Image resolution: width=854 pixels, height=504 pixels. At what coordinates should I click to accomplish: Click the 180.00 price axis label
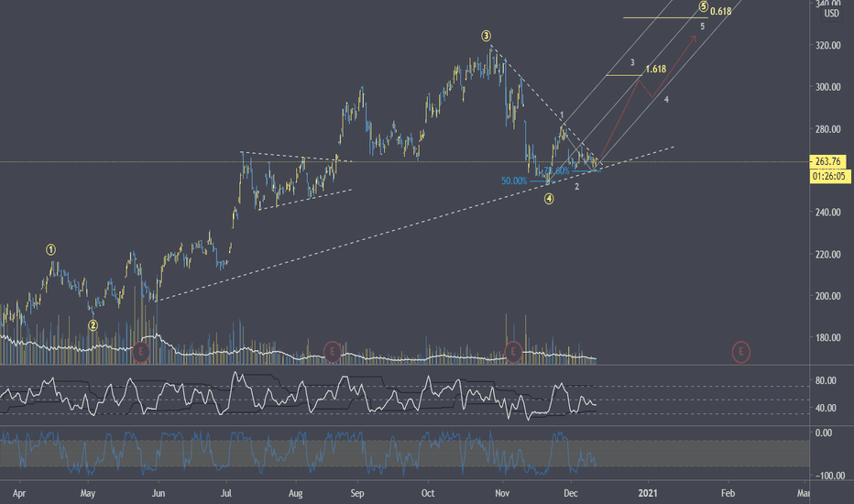coord(827,338)
